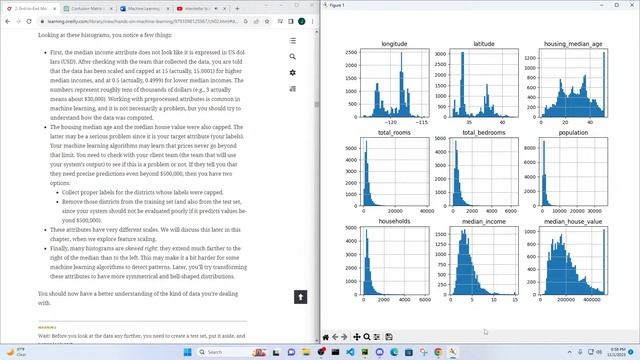Open Visual Studio Code from the taskbar
Viewport: 640px width, 360px height.
[350, 352]
